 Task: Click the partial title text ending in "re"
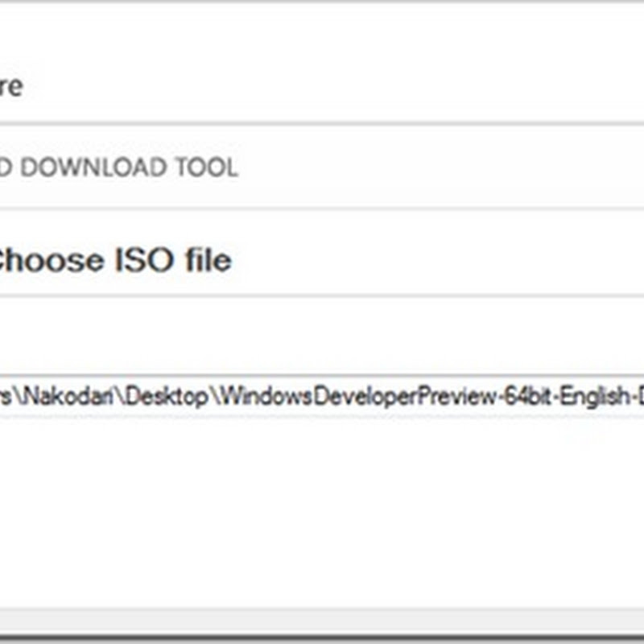tap(10, 86)
